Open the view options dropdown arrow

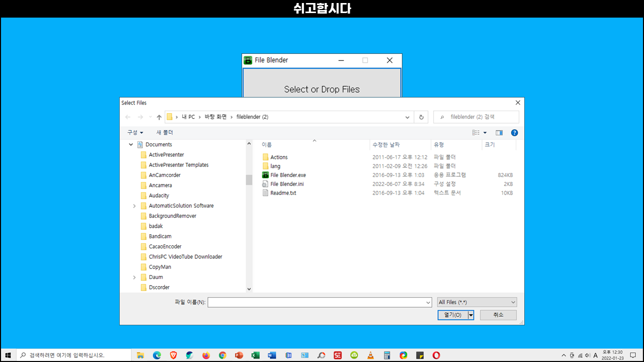pyautogui.click(x=485, y=133)
